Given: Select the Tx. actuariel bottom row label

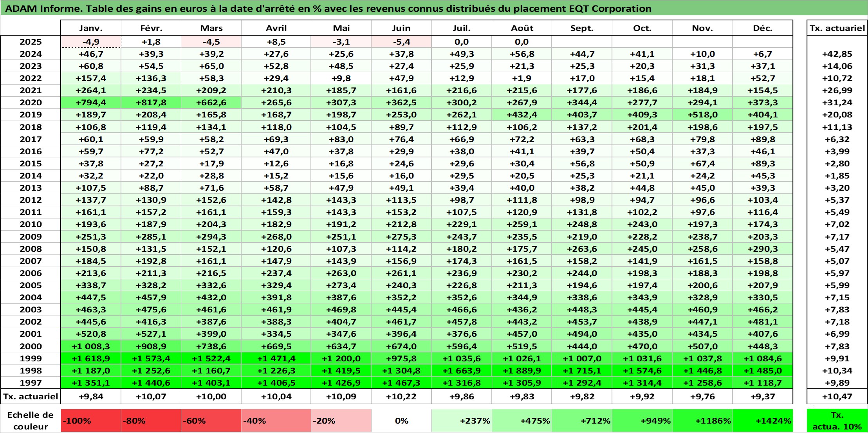Looking at the screenshot, I should click(31, 397).
